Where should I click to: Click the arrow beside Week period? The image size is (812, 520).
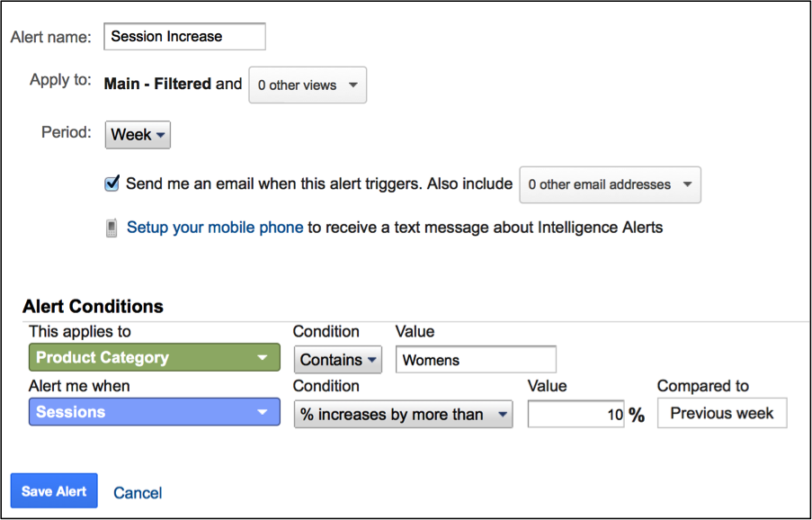pos(161,135)
